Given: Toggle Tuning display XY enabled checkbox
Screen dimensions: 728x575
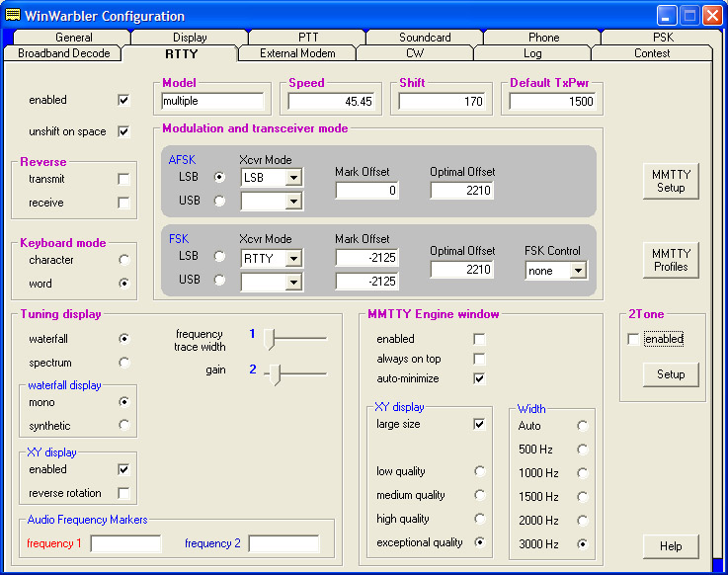Looking at the screenshot, I should (x=123, y=469).
